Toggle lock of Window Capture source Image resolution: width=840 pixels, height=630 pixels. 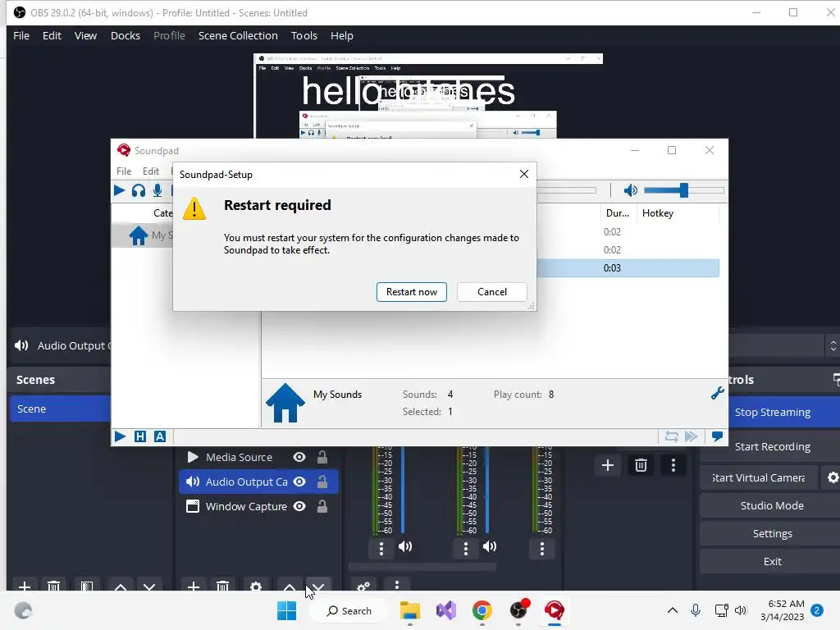(322, 506)
